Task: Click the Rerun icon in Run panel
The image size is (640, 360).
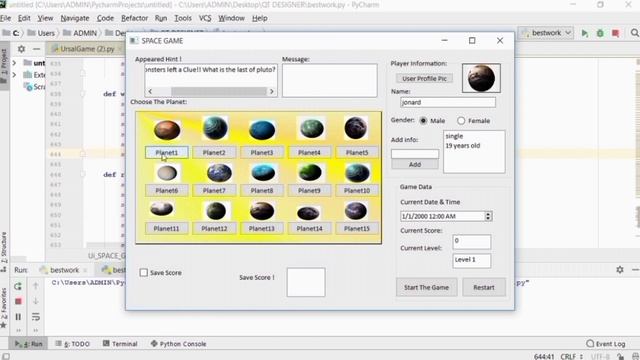Action: point(18,287)
